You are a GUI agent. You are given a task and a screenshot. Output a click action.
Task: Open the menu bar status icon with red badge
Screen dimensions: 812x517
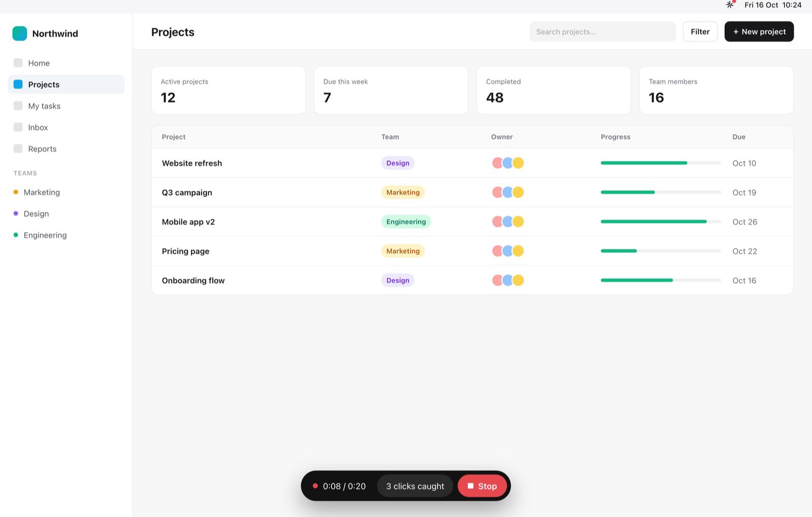[x=730, y=5]
